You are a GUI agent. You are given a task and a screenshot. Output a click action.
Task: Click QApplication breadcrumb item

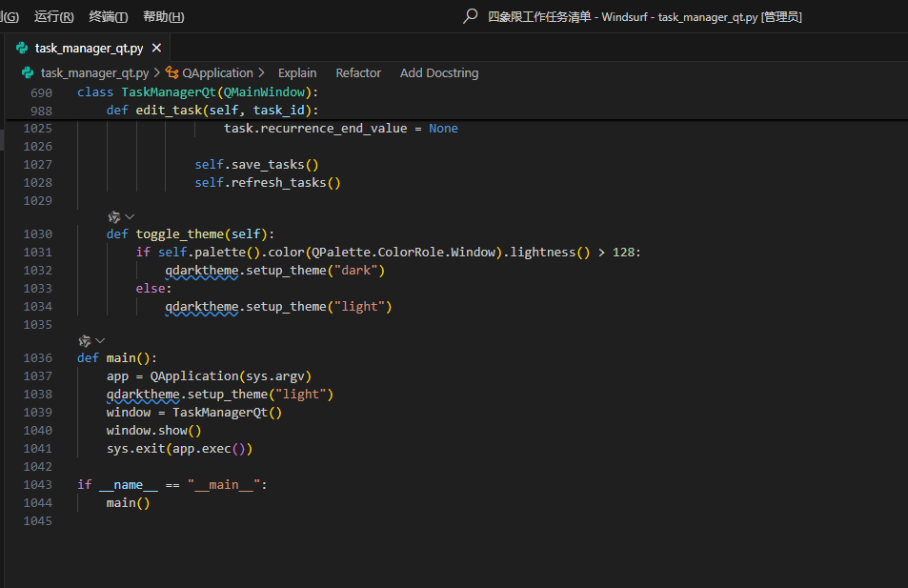(217, 73)
